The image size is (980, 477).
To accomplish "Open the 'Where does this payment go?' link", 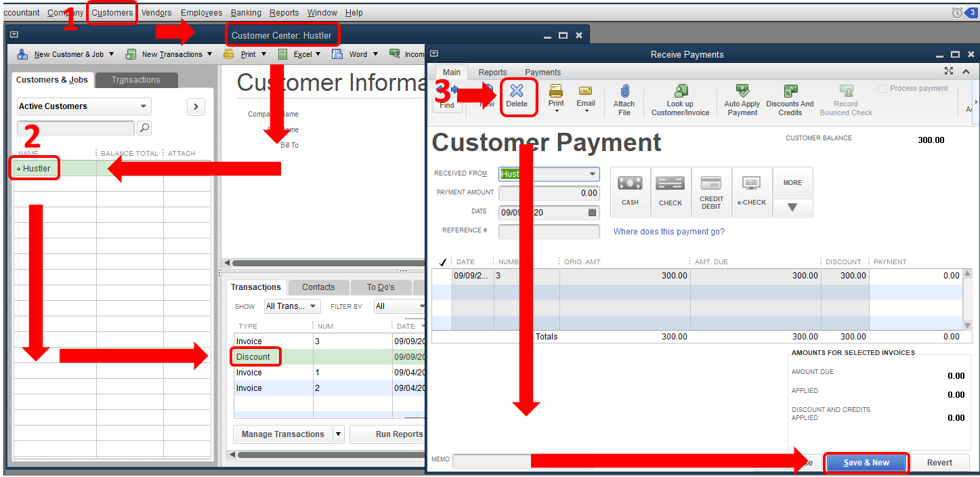I will [668, 231].
